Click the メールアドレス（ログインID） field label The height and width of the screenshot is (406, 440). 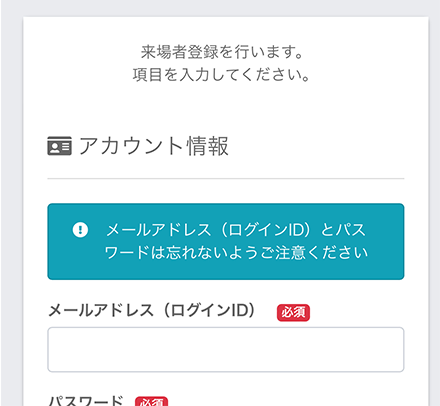point(152,311)
